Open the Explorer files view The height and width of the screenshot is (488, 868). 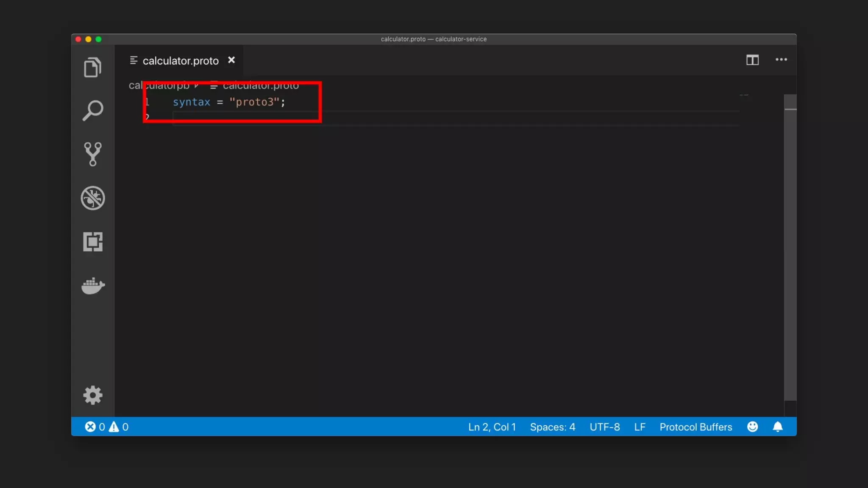point(92,67)
